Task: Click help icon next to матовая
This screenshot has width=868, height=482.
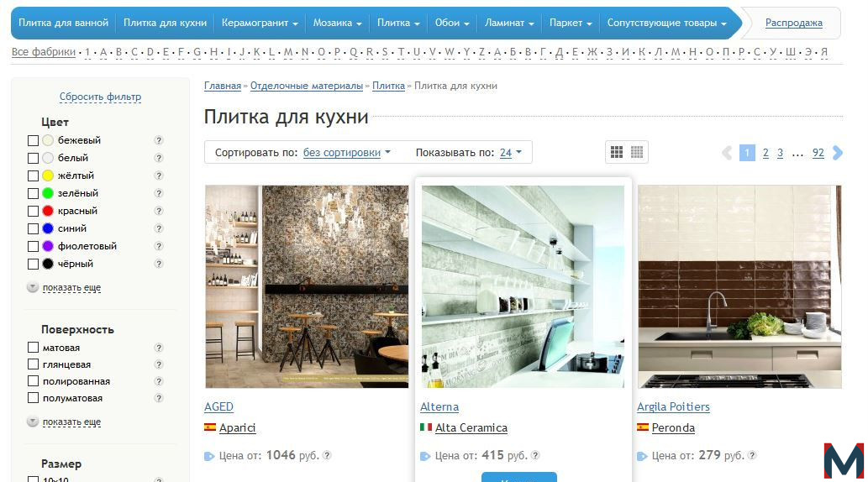Action: click(x=159, y=348)
